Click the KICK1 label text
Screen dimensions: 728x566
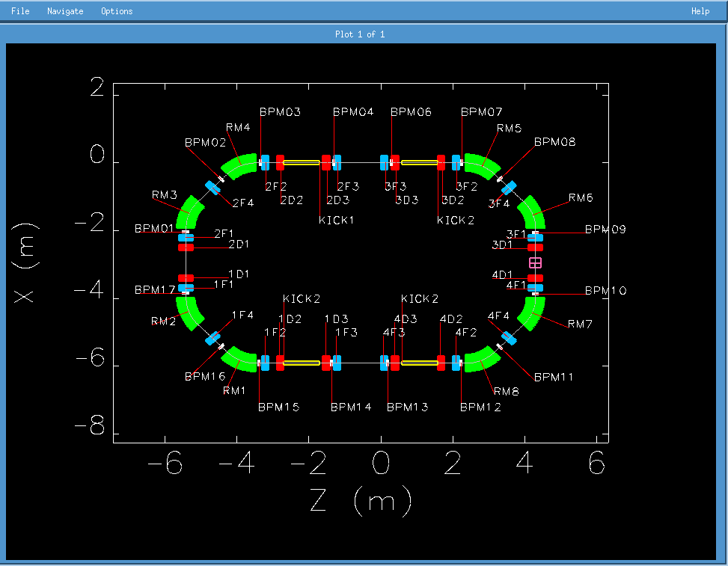(x=336, y=221)
